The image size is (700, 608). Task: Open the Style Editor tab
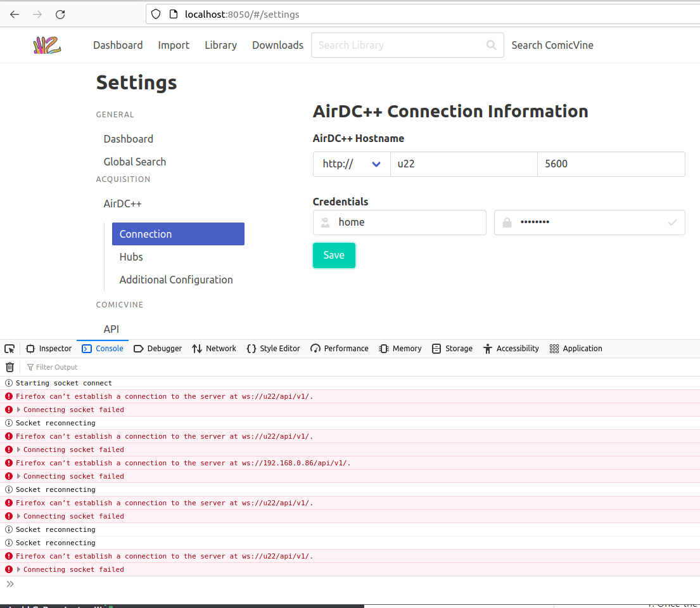[273, 349]
